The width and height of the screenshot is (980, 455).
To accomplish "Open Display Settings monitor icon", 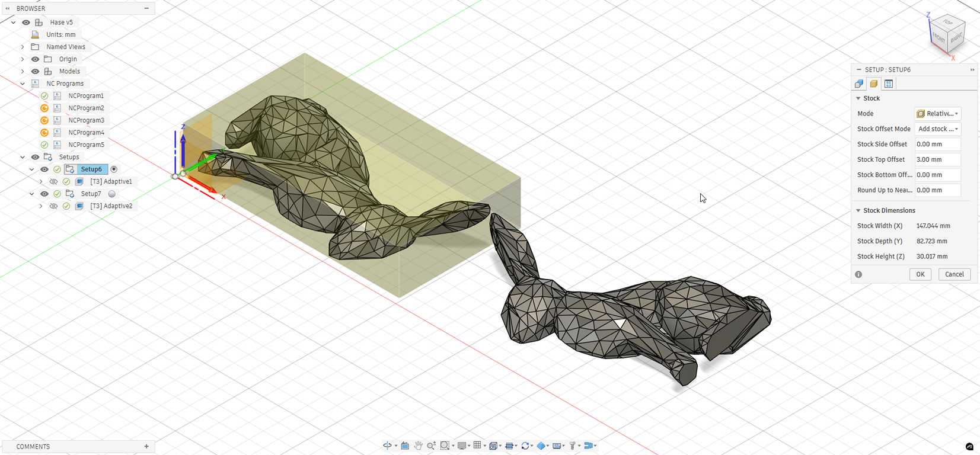I will [462, 446].
